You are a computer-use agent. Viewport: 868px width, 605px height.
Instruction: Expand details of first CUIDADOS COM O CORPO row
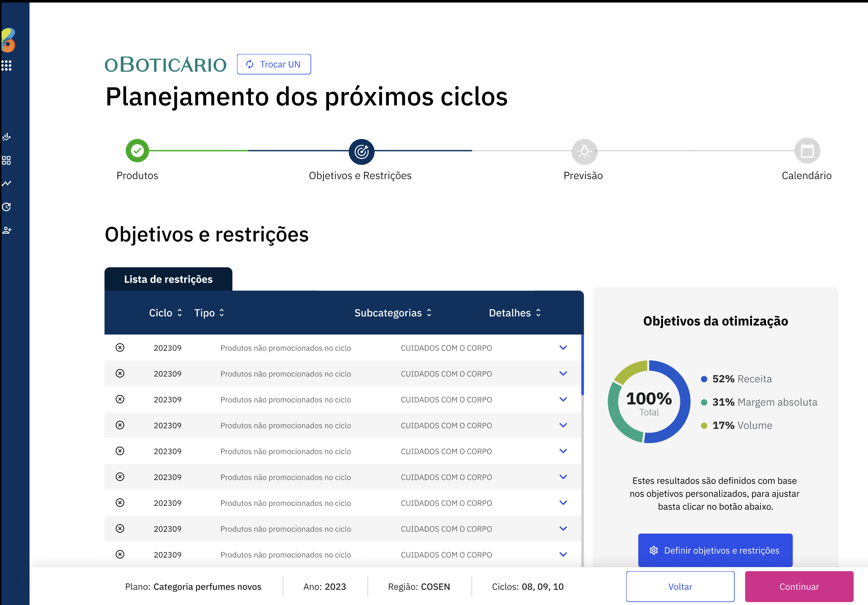563,348
